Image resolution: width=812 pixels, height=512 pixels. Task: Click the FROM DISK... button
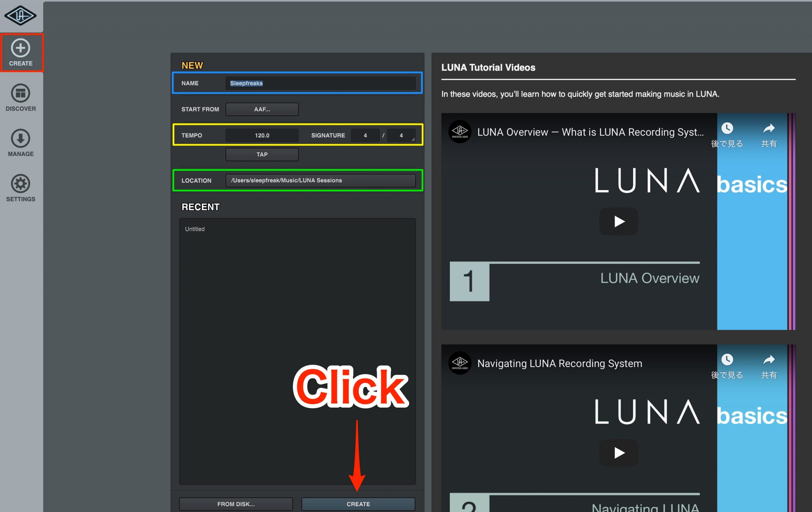tap(236, 504)
